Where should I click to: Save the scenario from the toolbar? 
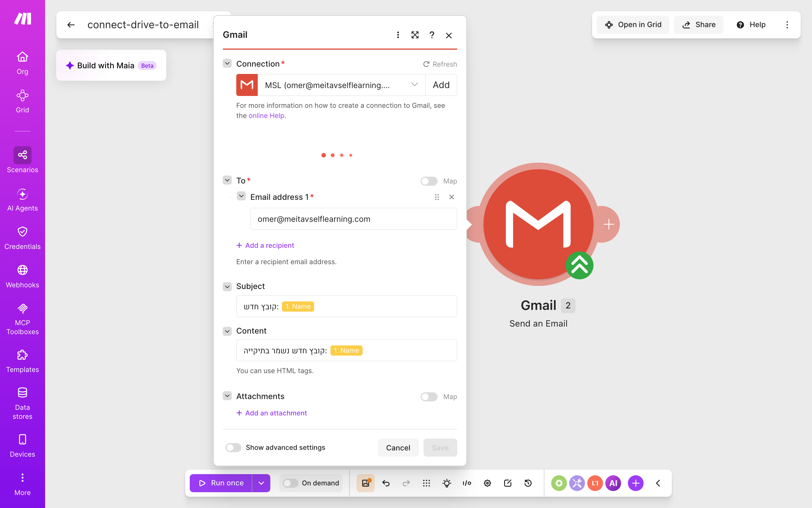coord(366,483)
